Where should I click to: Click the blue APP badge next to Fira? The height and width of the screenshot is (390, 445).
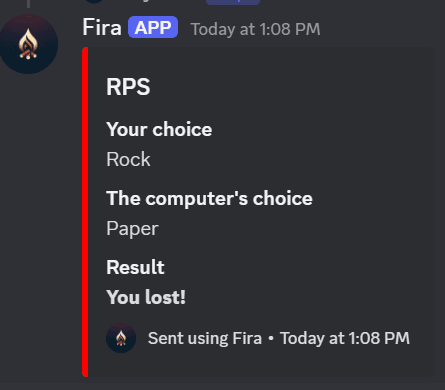point(153,27)
